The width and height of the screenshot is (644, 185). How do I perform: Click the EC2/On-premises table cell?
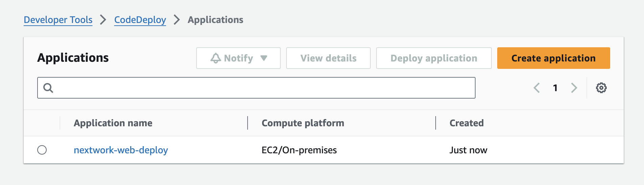coord(299,150)
